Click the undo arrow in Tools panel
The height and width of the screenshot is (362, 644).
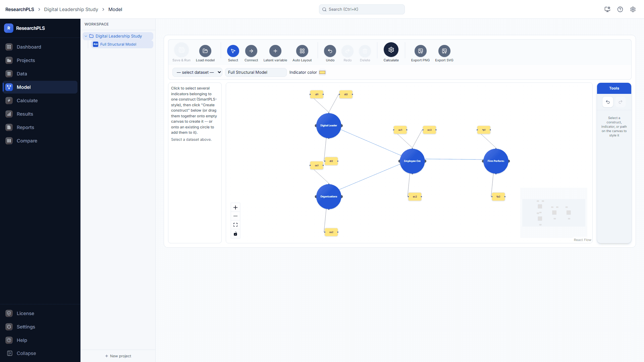[608, 102]
